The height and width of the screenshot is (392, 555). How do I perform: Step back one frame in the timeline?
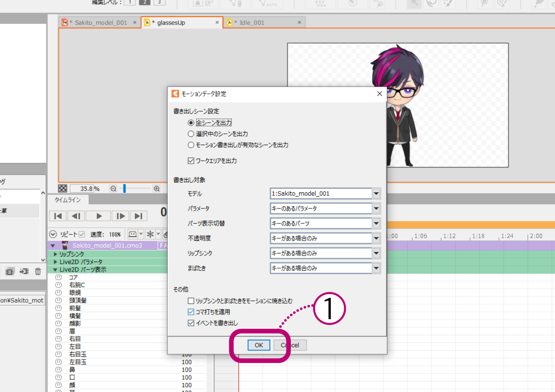click(76, 216)
